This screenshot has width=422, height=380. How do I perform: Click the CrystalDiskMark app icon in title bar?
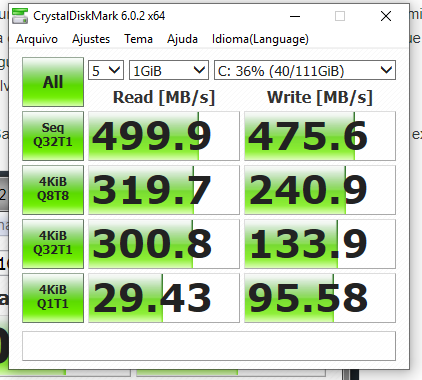(20, 16)
